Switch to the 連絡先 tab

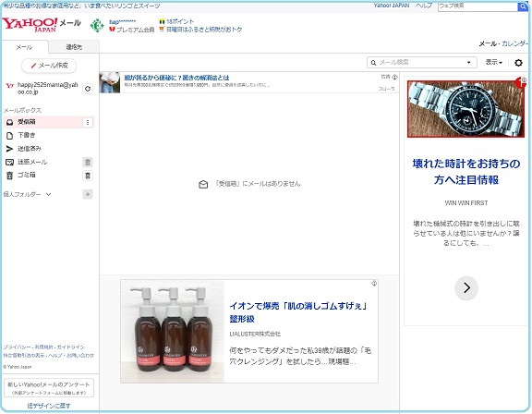[74, 47]
